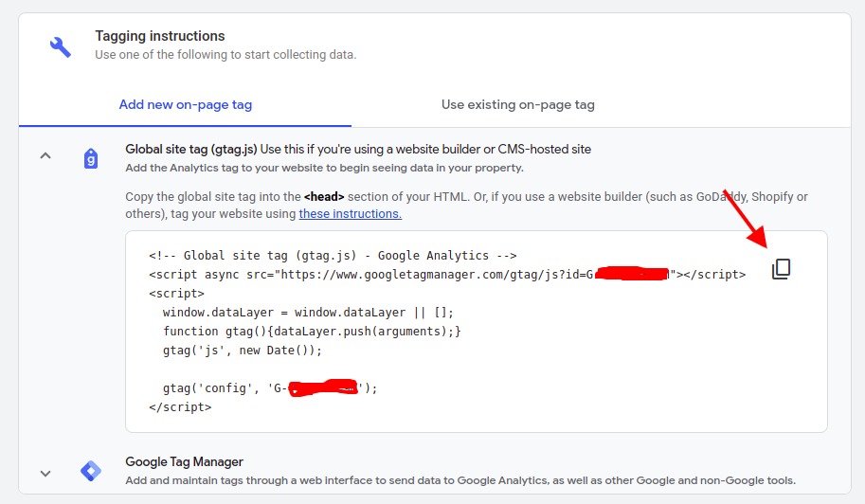The image size is (865, 504).
Task: Click the bold <head> text
Action: pos(324,196)
